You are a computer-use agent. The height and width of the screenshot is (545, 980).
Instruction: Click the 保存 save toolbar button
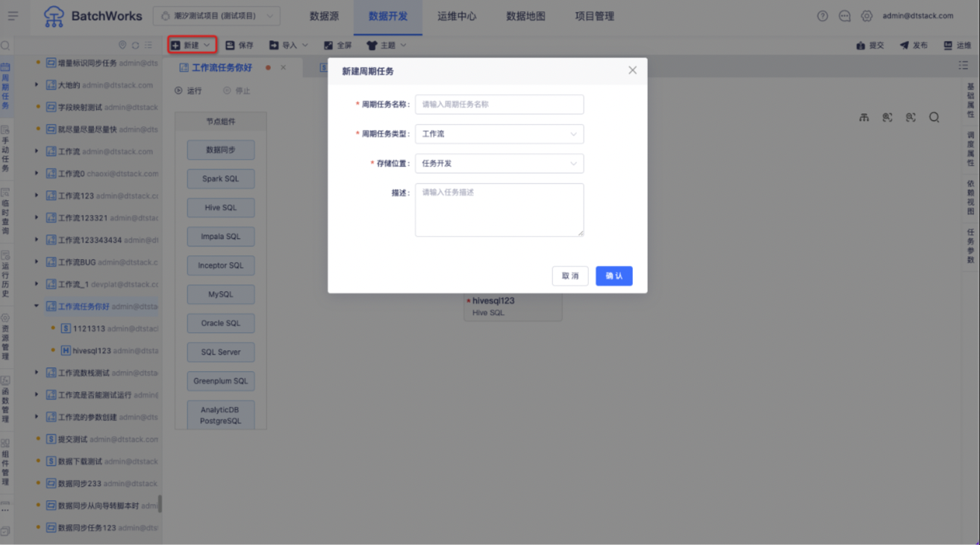coord(240,46)
